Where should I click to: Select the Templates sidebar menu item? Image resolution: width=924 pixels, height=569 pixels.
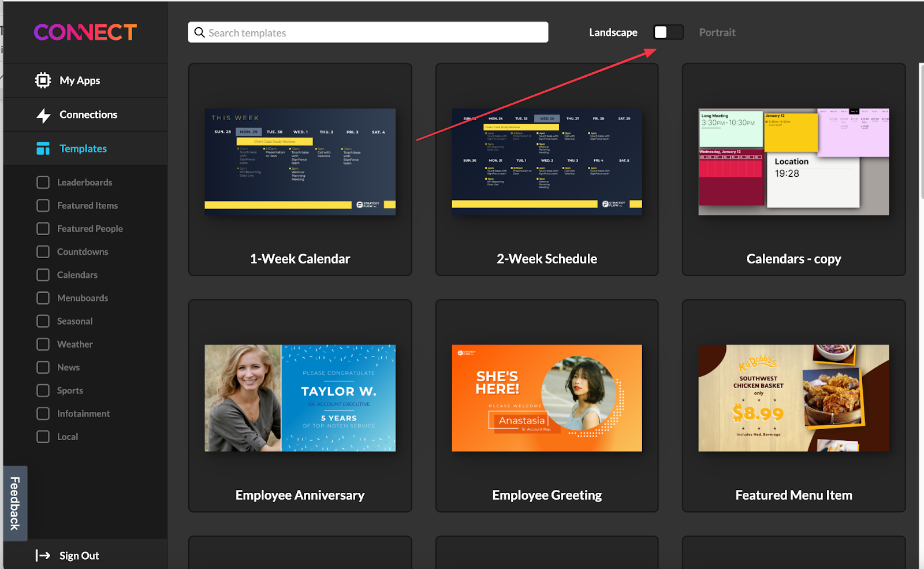[83, 148]
